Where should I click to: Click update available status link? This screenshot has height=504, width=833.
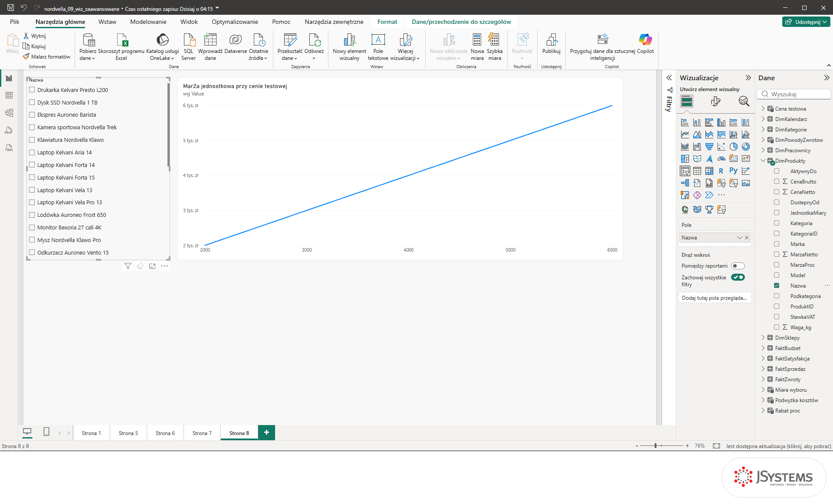pos(778,446)
